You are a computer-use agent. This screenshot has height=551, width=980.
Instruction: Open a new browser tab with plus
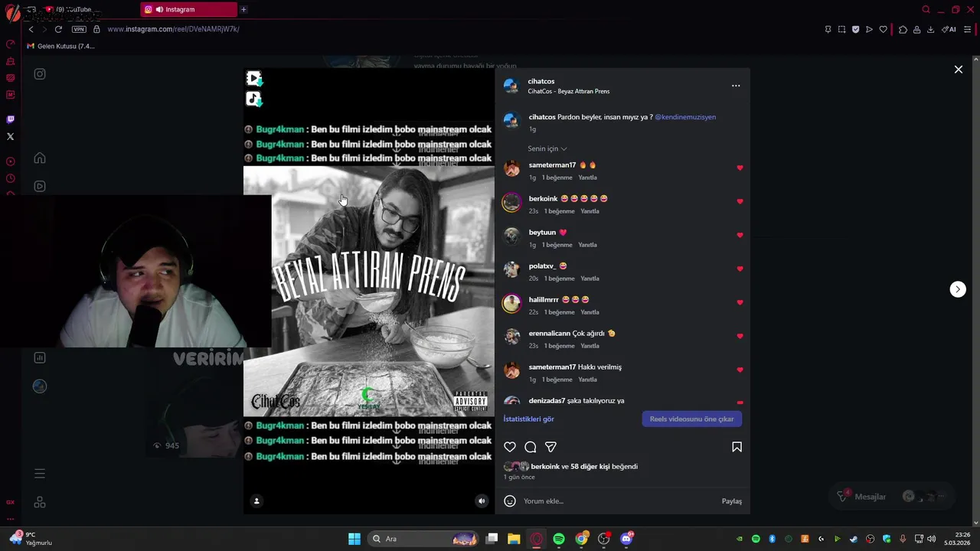[x=243, y=9]
